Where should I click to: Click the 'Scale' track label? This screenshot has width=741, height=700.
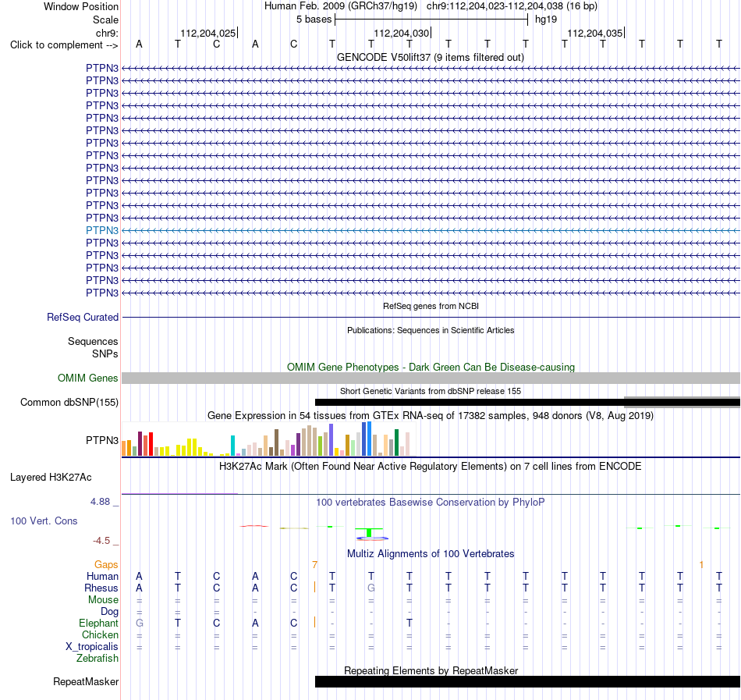tap(105, 20)
